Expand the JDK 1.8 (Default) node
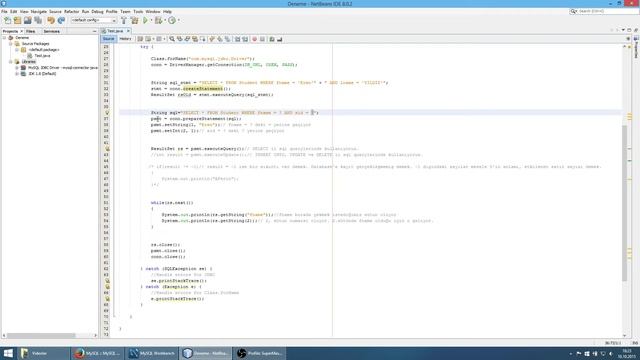 pos(17,74)
